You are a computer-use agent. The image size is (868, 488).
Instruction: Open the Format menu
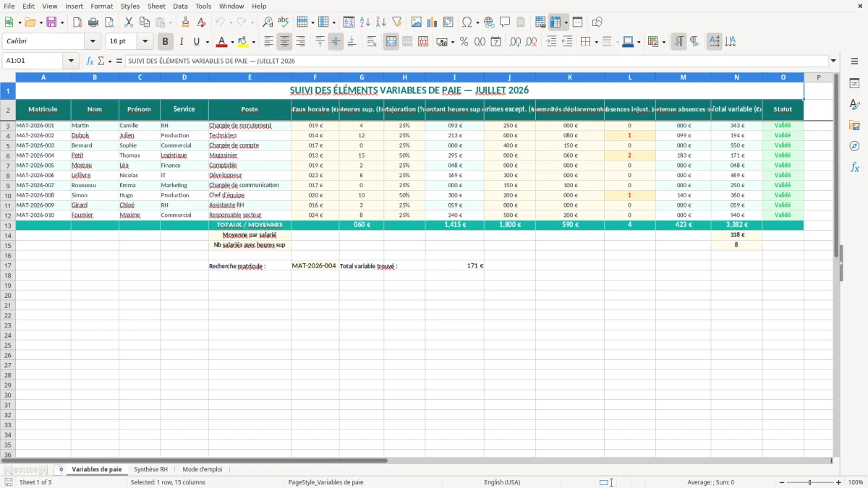click(101, 6)
